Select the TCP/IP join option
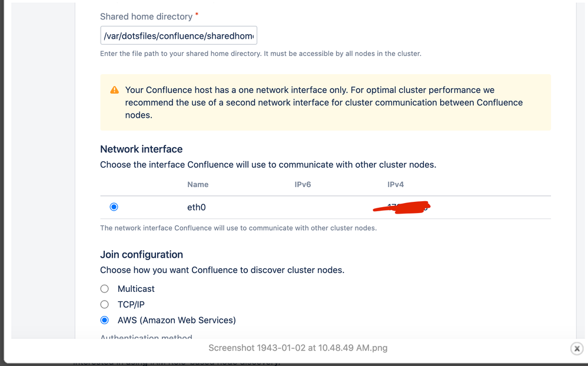Image resolution: width=588 pixels, height=366 pixels. pyautogui.click(x=105, y=304)
